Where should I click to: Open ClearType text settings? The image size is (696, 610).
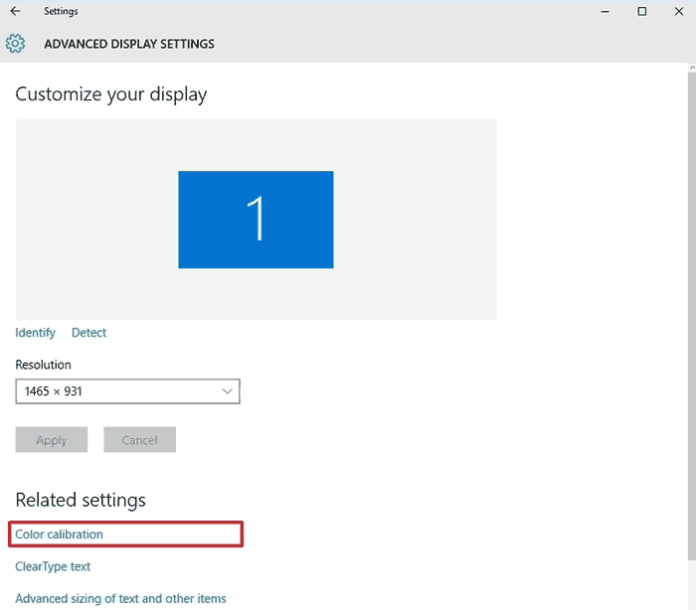pyautogui.click(x=53, y=567)
